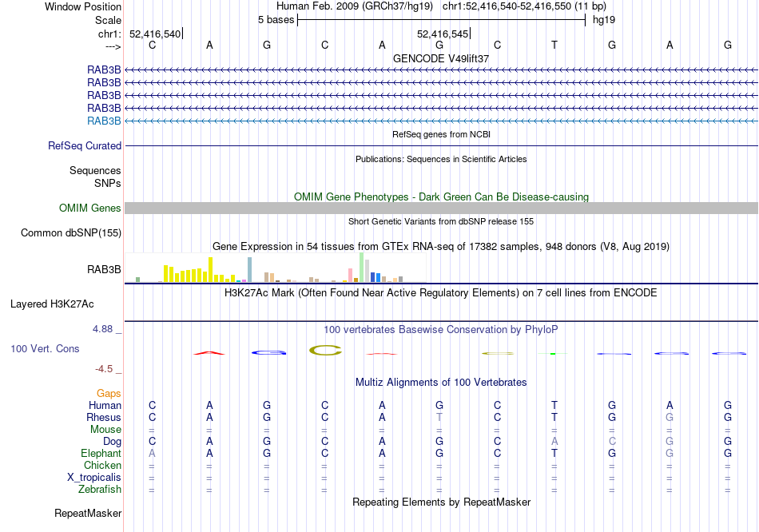Click the Layered H3K27Ac track label
Screen dimensions: 759x532
tap(52, 304)
